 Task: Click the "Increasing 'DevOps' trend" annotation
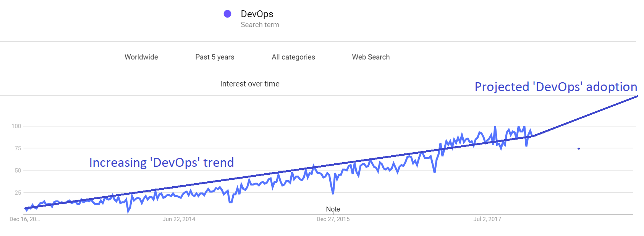tap(162, 163)
